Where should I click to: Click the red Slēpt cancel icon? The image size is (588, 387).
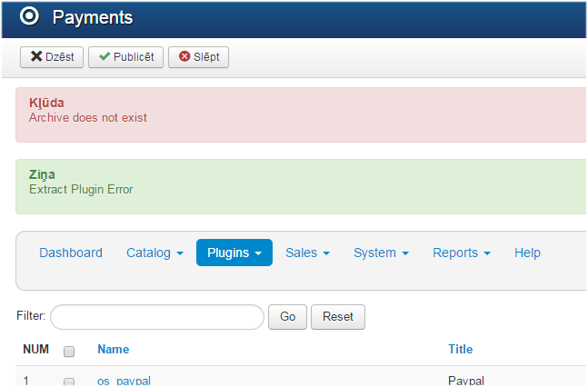[x=184, y=56]
